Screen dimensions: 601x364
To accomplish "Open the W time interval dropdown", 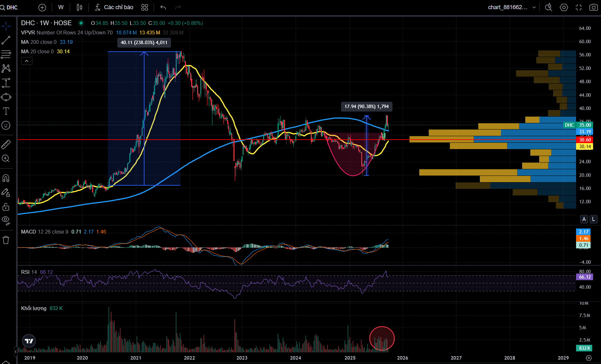I will tap(61, 7).
